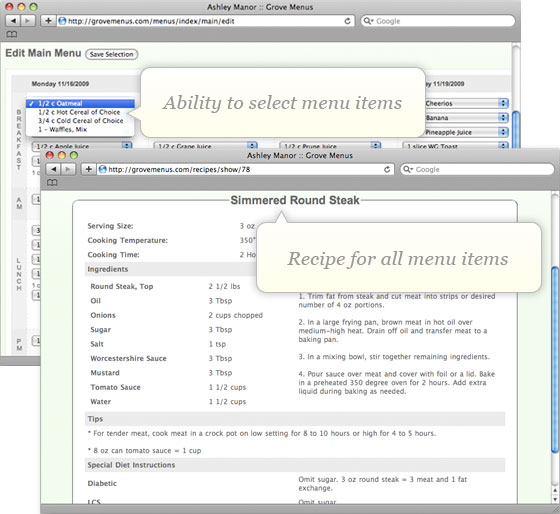Choose 1 - Waffles, Mix option

pos(80,129)
